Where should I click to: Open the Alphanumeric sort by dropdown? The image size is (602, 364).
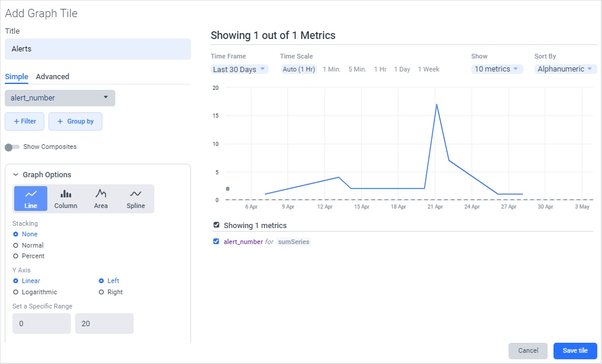coord(564,69)
